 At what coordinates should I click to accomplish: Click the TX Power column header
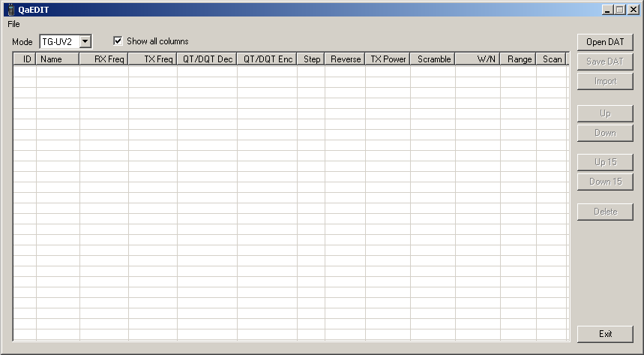388,59
